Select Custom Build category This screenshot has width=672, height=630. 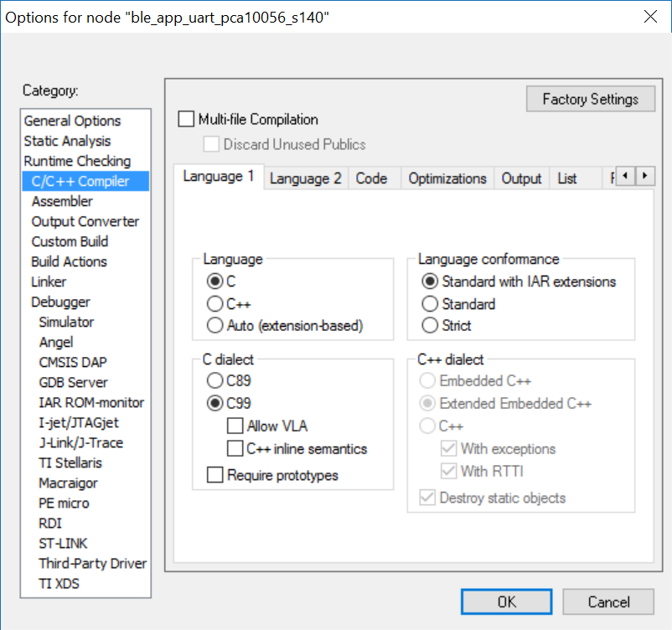click(85, 242)
